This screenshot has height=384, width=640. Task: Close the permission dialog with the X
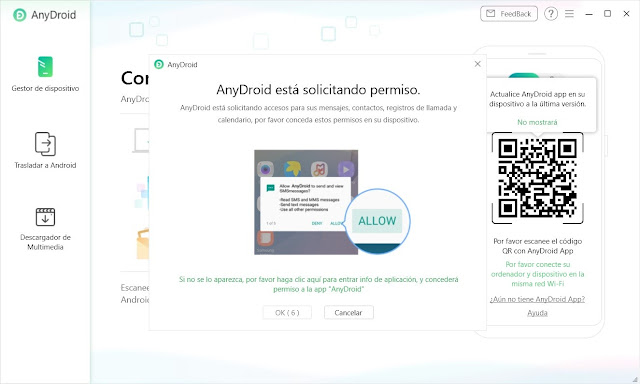(x=478, y=64)
